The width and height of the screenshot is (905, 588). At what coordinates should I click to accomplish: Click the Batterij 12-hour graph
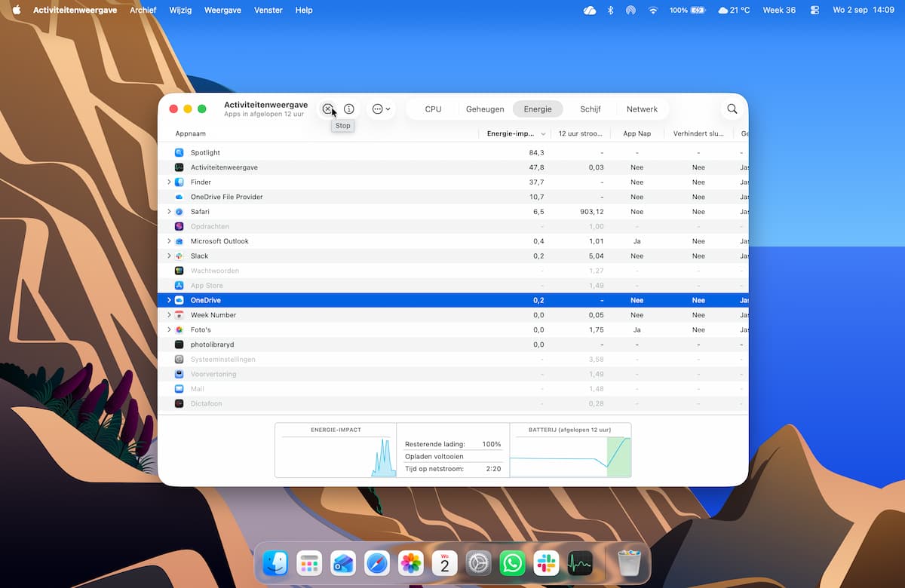(x=570, y=450)
